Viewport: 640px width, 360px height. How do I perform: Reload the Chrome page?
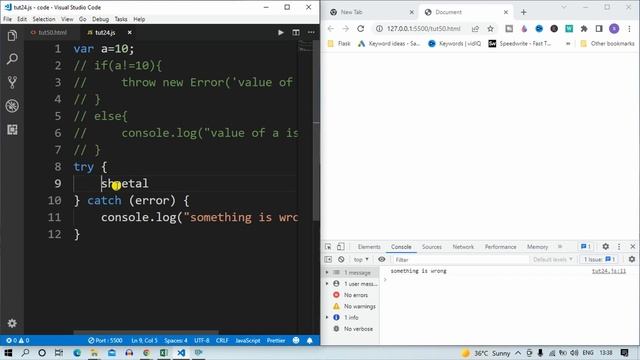click(x=360, y=29)
